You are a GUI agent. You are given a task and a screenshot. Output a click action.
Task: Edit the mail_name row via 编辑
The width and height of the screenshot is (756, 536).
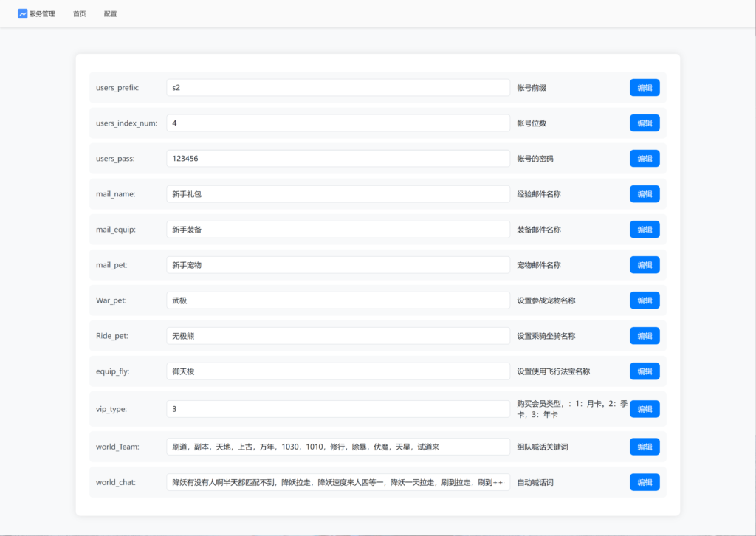(x=644, y=194)
